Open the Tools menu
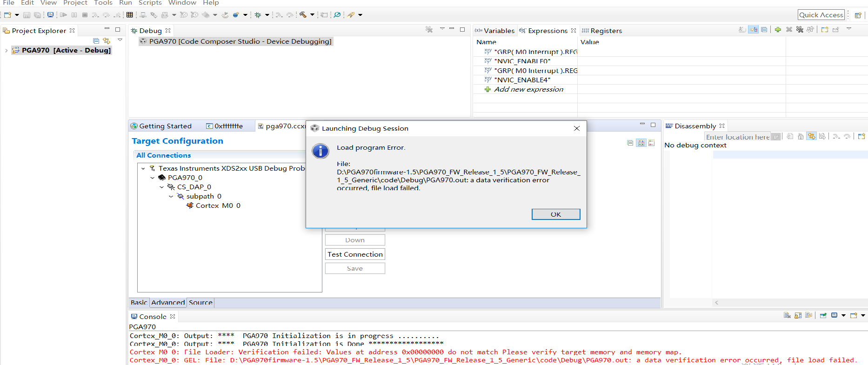This screenshot has height=365, width=868. [x=103, y=3]
